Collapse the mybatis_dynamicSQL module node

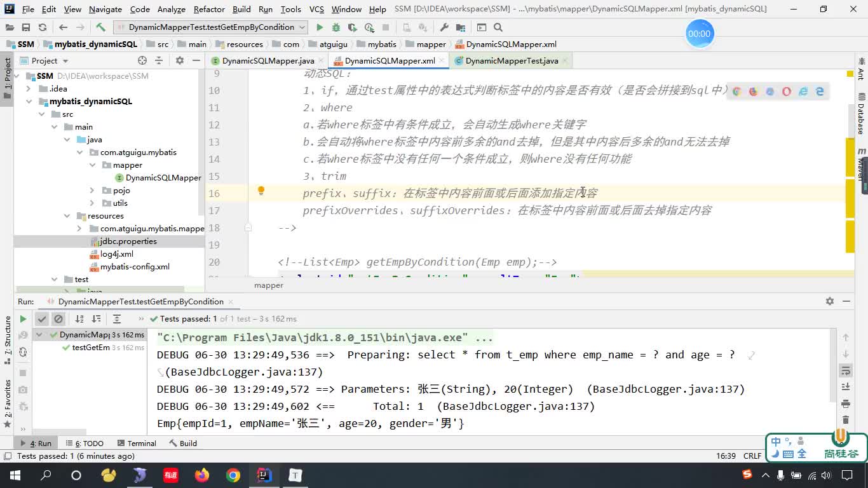coord(29,102)
